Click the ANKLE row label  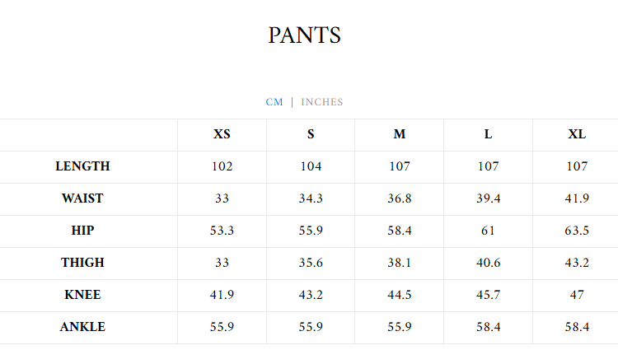pyautogui.click(x=82, y=327)
